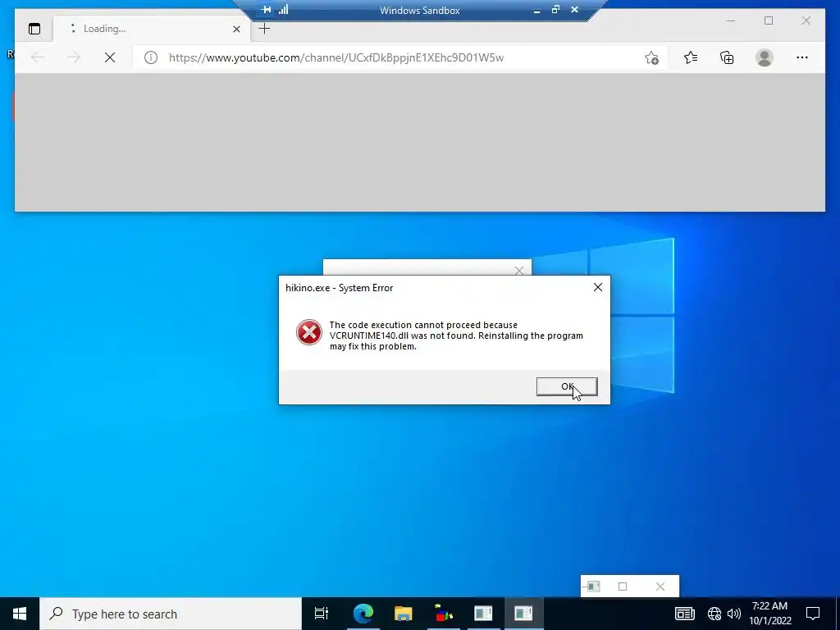The width and height of the screenshot is (840, 630).
Task: Click the Edge back arrow
Action: tap(38, 57)
